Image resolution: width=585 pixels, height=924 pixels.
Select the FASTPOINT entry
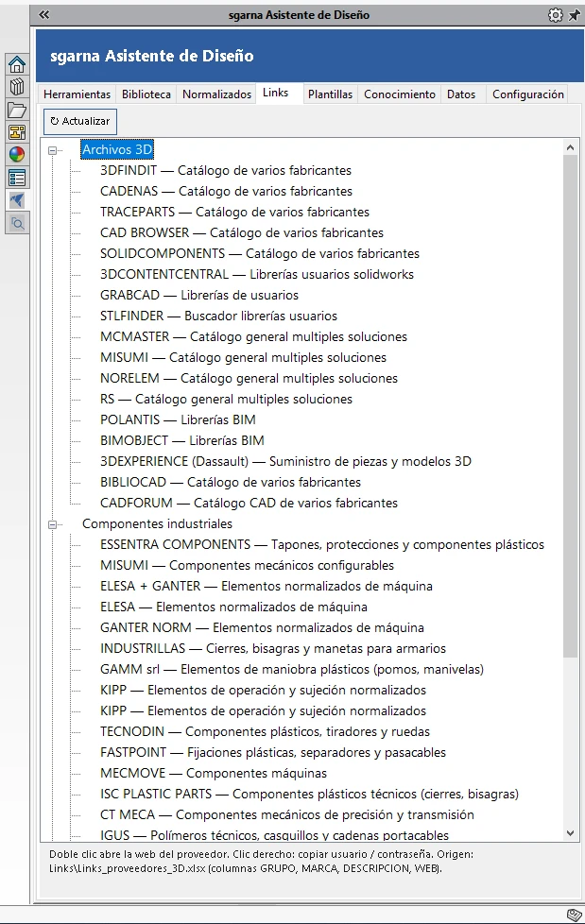pyautogui.click(x=273, y=752)
